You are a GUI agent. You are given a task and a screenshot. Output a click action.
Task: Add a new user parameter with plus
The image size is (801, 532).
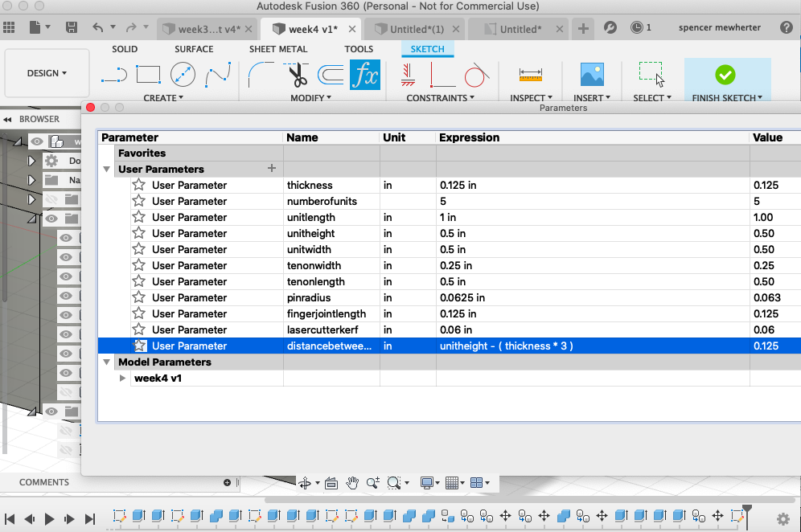point(272,168)
